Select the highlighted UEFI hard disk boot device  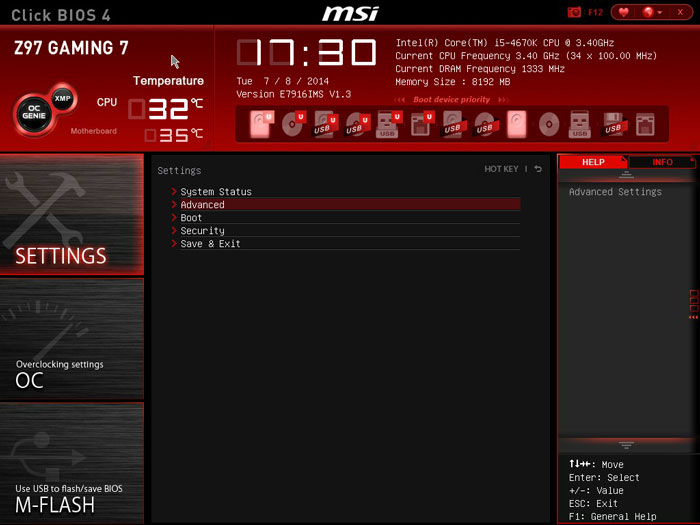262,124
